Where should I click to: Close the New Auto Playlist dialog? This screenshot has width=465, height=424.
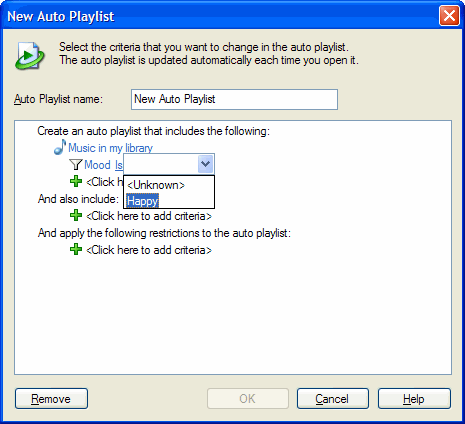tap(449, 16)
